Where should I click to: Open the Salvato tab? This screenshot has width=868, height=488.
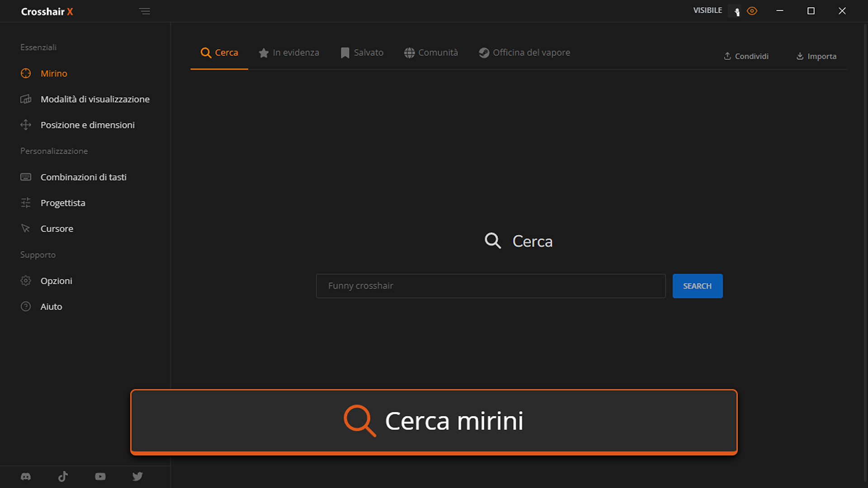[362, 53]
